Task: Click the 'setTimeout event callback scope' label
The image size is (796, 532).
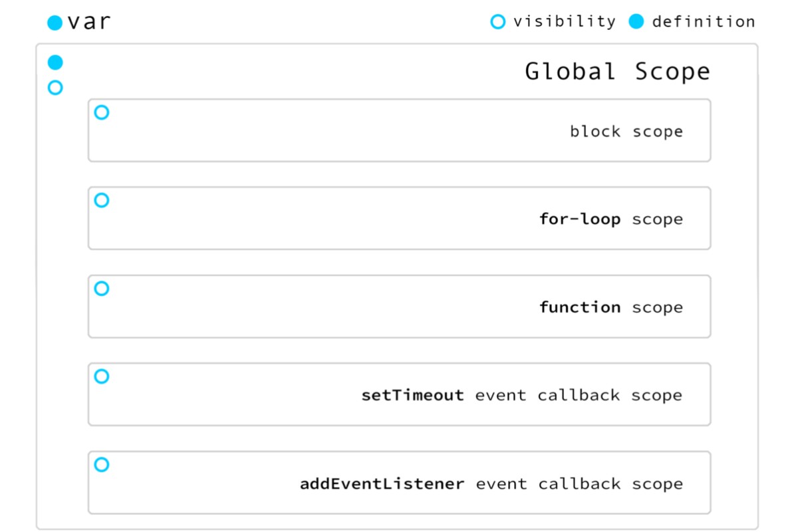Action: 522,396
